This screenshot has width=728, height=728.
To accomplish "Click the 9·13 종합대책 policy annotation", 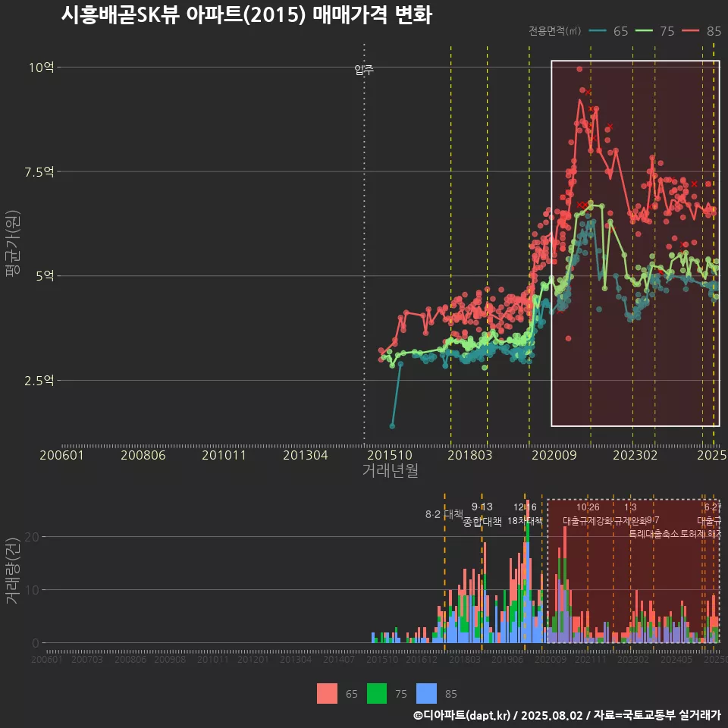I will click(x=482, y=514).
